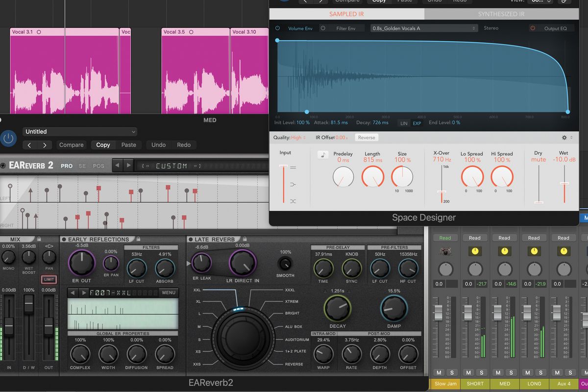Enable the Volume Env in Space Designer
This screenshot has width=588, height=392.
(278, 28)
